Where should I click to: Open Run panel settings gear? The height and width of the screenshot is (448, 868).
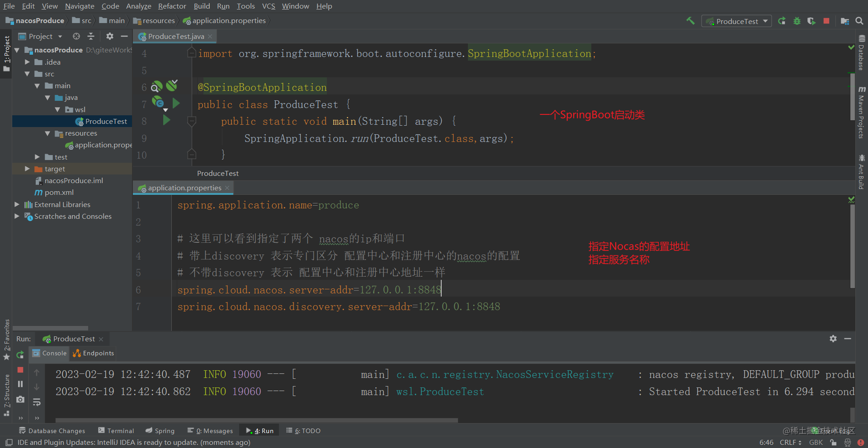click(833, 339)
